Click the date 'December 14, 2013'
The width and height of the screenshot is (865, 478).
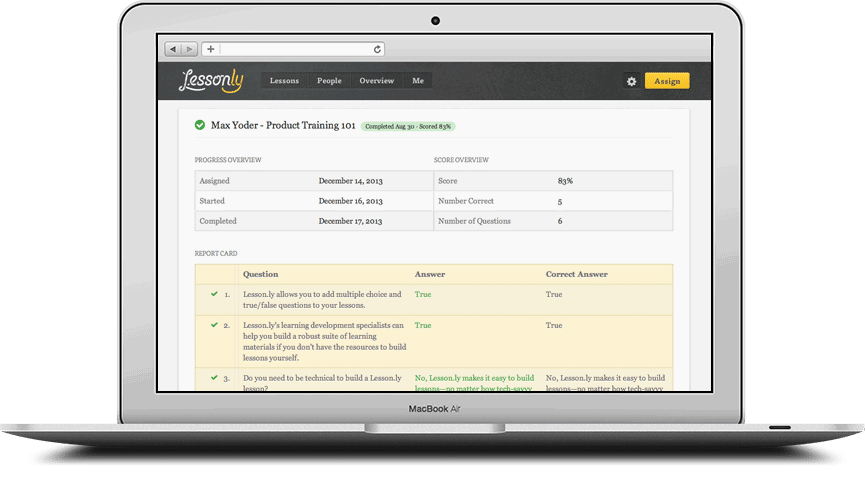pyautogui.click(x=350, y=181)
